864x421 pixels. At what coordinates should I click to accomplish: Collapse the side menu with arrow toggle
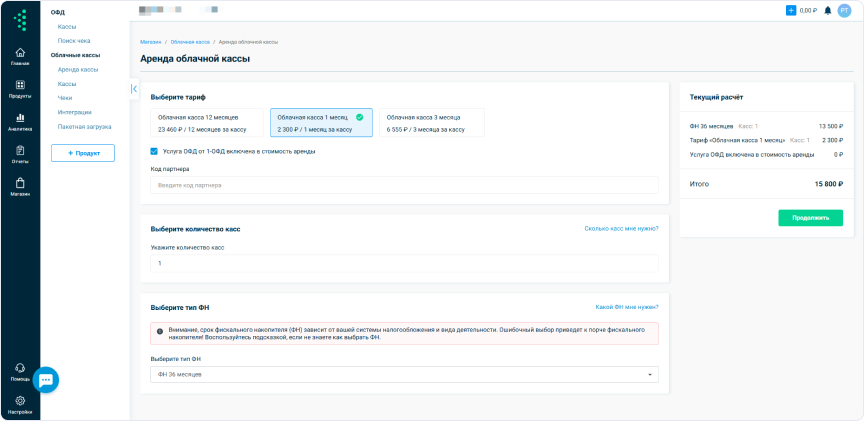coord(134,89)
